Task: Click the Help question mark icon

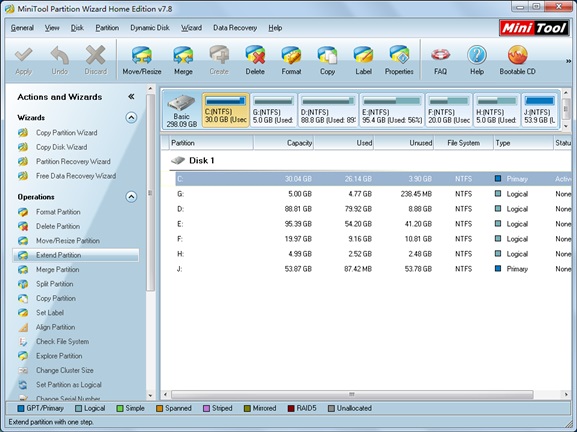Action: tap(477, 60)
